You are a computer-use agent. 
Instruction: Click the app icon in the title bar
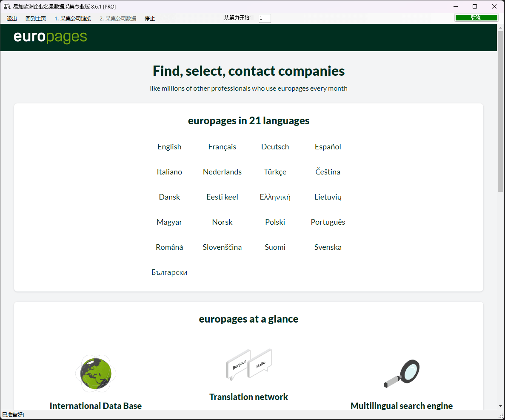[7, 6]
